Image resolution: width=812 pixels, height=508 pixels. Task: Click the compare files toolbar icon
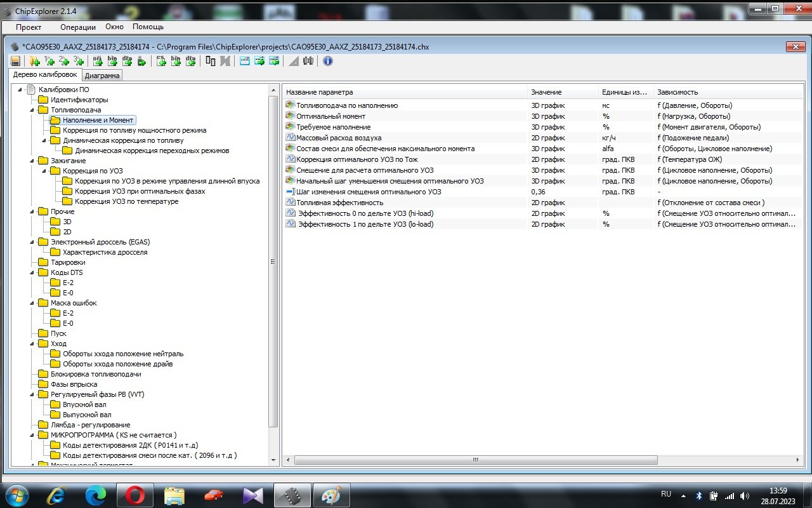pos(211,61)
